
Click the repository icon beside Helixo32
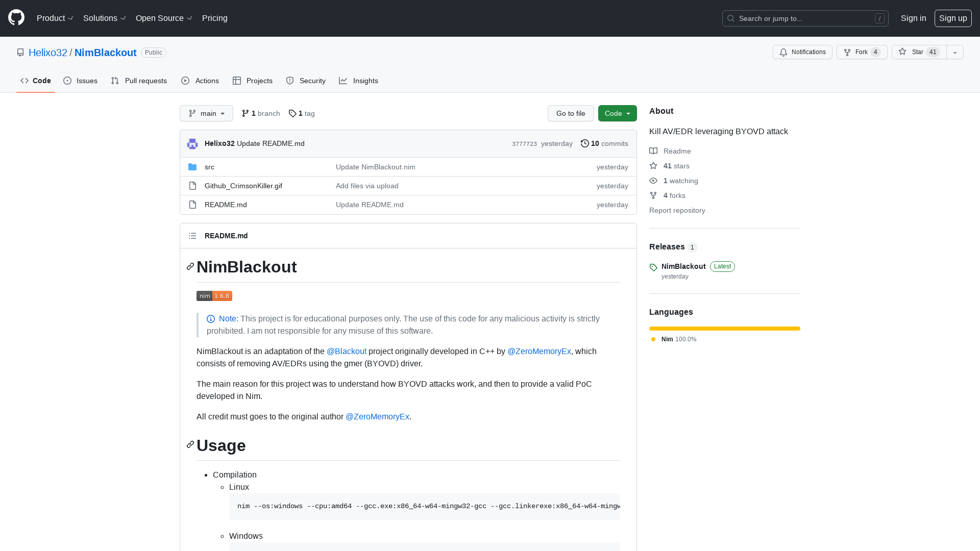coord(20,53)
